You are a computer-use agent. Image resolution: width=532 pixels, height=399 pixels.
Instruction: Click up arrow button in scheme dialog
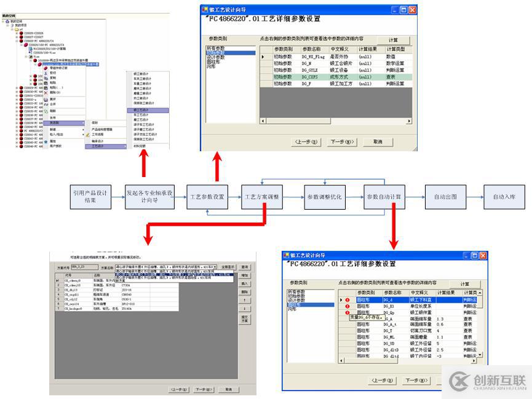pos(245,300)
